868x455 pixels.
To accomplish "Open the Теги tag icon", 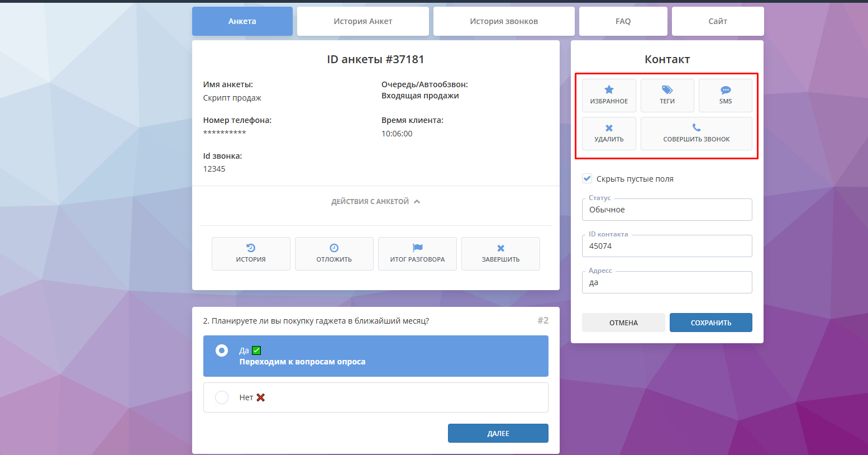I will click(x=667, y=90).
